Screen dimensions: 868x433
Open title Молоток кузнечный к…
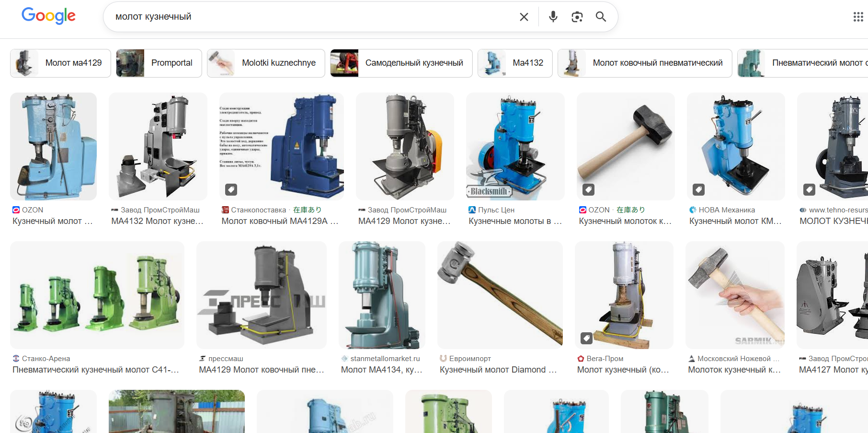click(734, 370)
